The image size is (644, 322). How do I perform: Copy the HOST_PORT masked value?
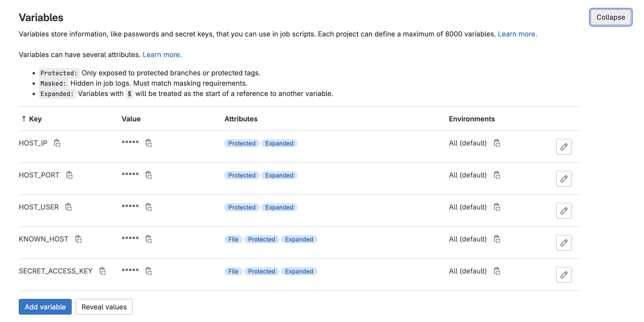tap(148, 175)
